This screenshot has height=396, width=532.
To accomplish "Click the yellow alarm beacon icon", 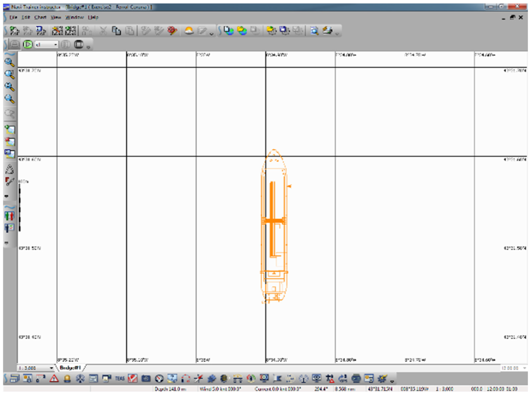I will click(67, 379).
